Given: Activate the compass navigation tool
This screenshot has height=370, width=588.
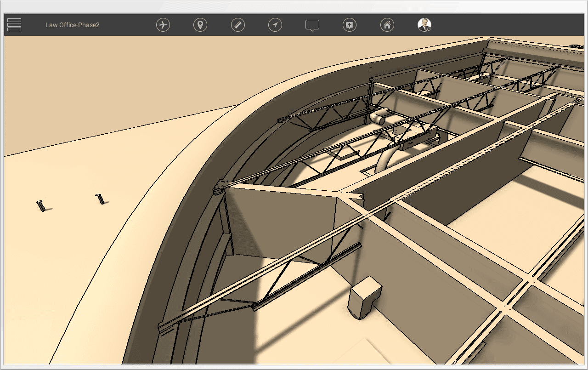Looking at the screenshot, I should point(275,25).
